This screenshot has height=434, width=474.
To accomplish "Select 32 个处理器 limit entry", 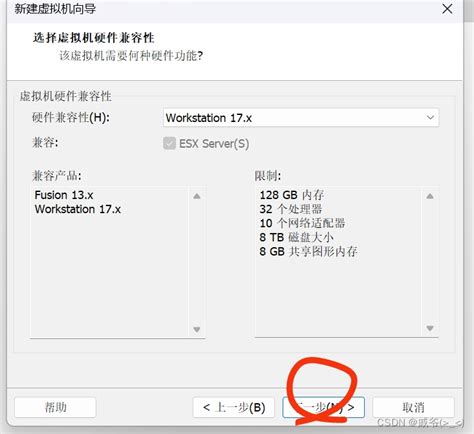I will [291, 209].
